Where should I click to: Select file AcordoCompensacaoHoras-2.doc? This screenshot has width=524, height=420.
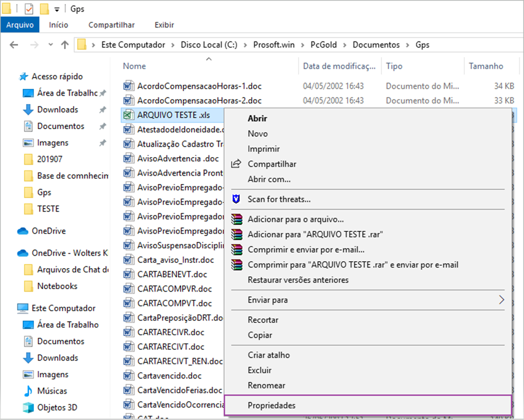click(x=199, y=100)
